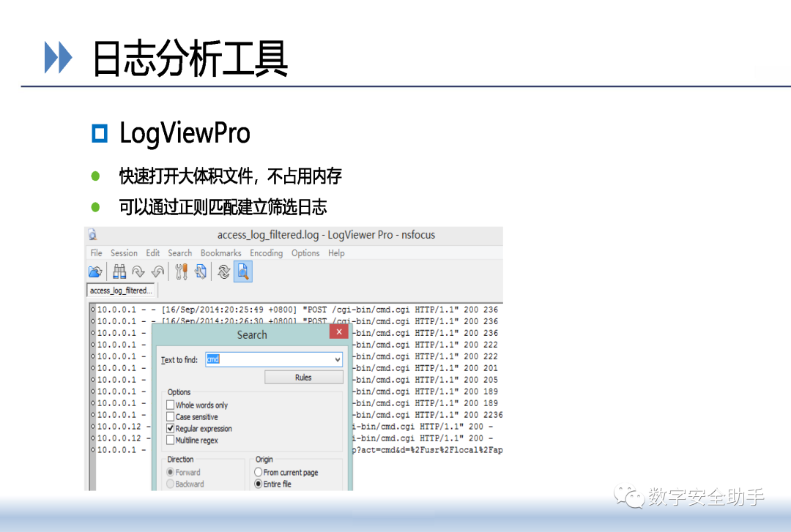Click bookmark marker of first log line
This screenshot has width=791, height=532.
(93, 310)
